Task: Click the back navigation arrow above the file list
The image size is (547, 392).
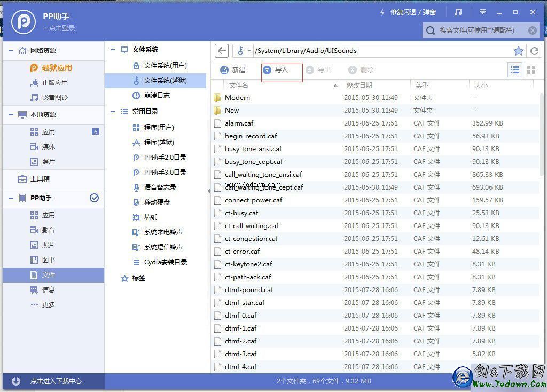Action: coord(222,50)
